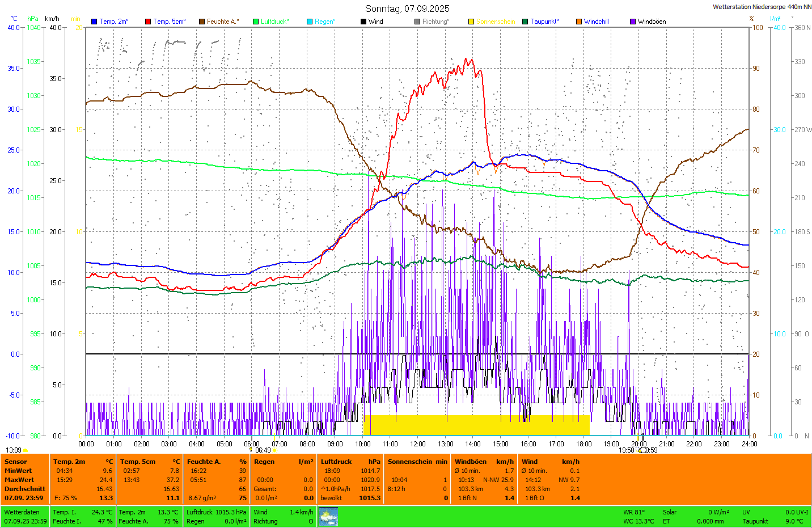Click the moon icon near 19:58

pyautogui.click(x=642, y=450)
